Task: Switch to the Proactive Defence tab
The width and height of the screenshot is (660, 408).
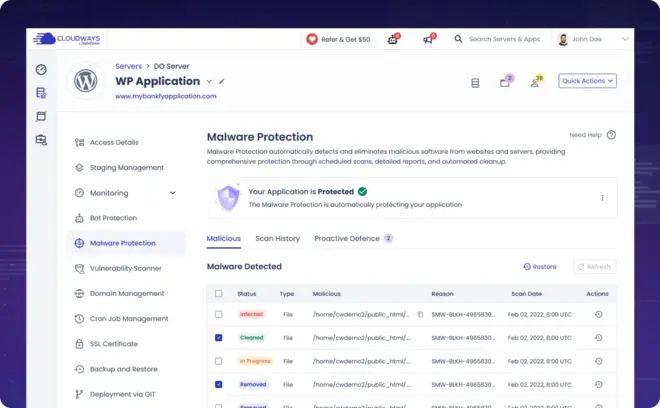Action: (x=353, y=238)
